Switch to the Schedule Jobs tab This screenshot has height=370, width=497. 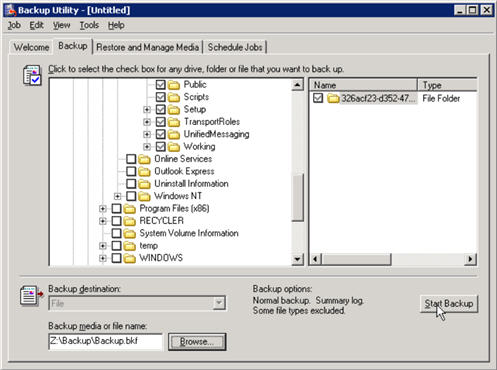(x=235, y=47)
